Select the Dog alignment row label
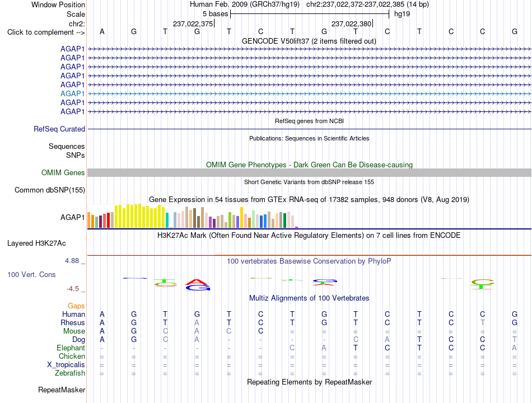 pyautogui.click(x=78, y=340)
